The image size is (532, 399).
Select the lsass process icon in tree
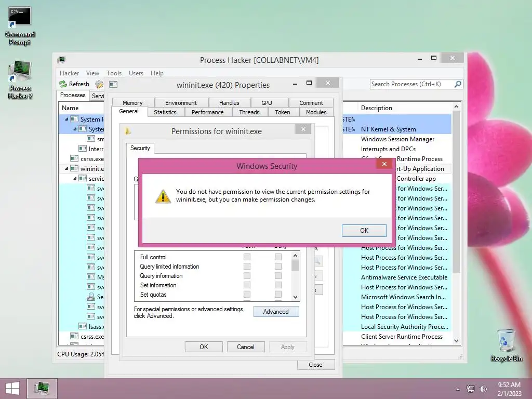pyautogui.click(x=83, y=326)
